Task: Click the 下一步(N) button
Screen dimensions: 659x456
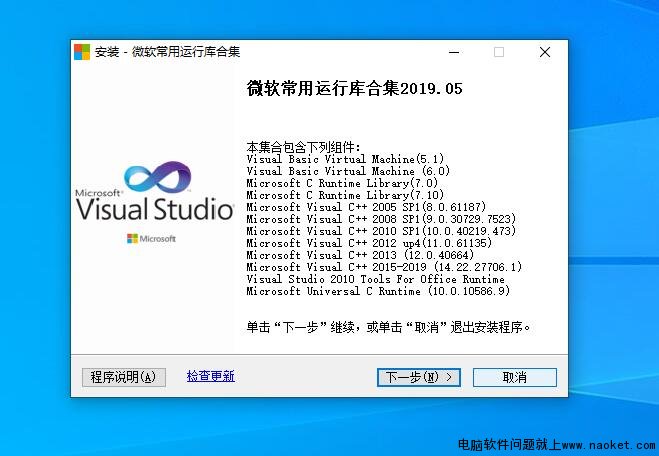Action: (x=419, y=377)
